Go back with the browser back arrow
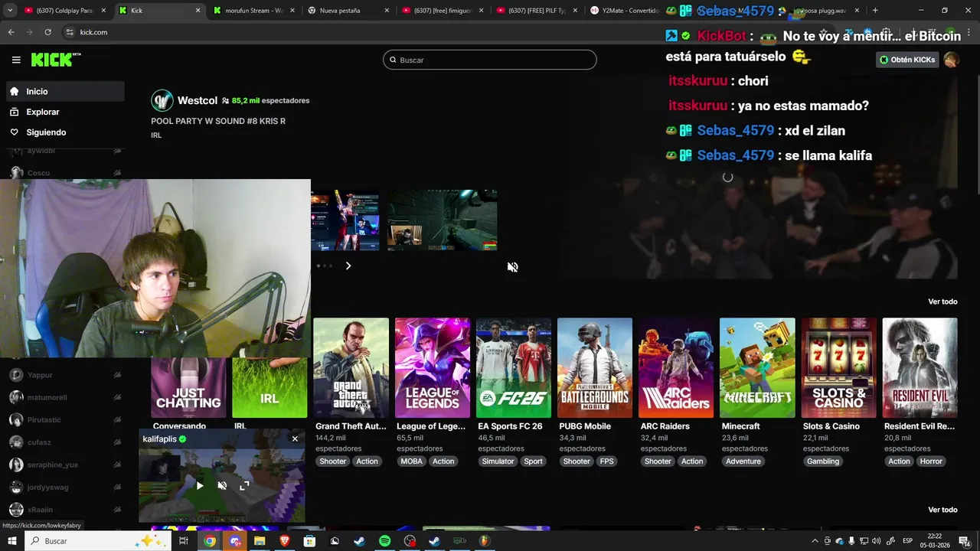Screen dimensions: 980x551 [x=11, y=32]
